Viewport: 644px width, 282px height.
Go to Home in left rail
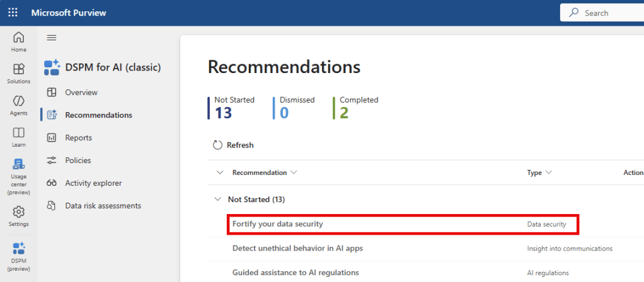(x=19, y=42)
